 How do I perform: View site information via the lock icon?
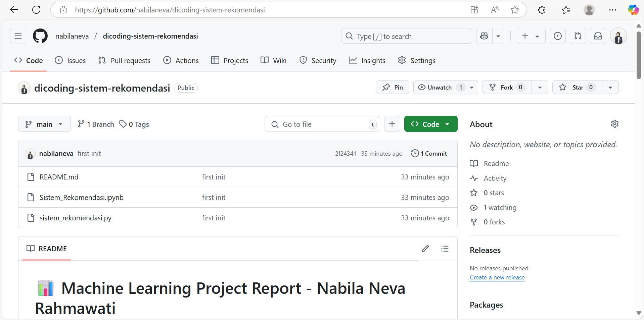pyautogui.click(x=63, y=10)
